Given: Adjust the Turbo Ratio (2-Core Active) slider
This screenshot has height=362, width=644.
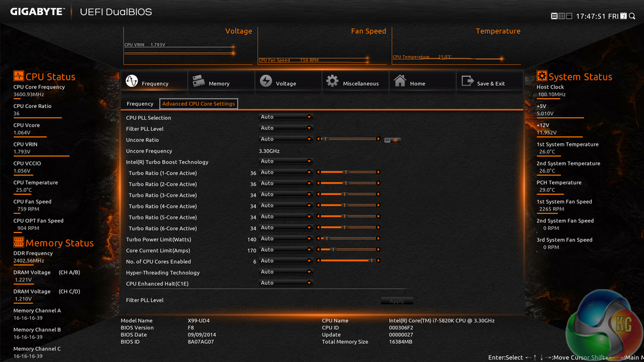Looking at the screenshot, I should pos(348,183).
